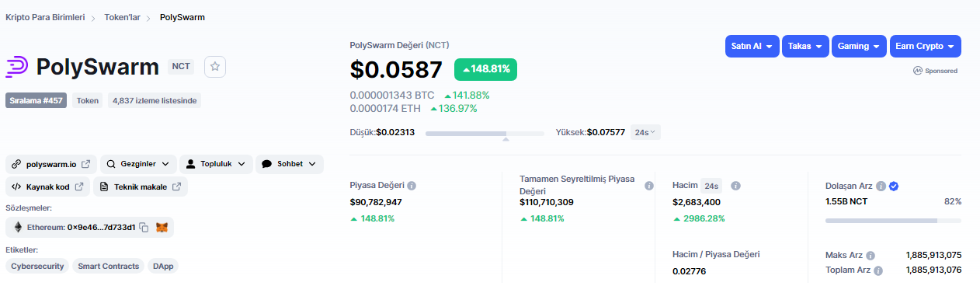Go to Token'lar breadcrumb

(123, 17)
